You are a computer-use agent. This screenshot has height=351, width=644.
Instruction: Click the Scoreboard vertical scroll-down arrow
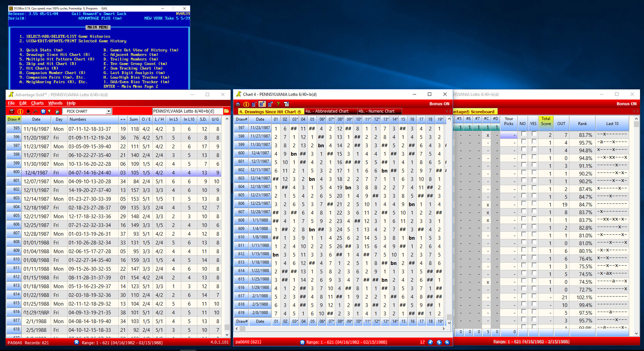click(636, 334)
